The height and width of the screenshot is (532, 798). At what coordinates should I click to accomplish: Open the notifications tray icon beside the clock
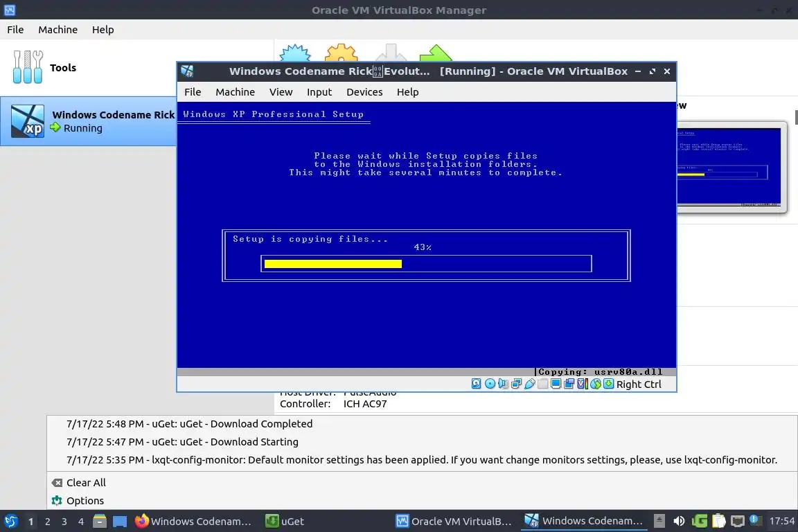(x=756, y=520)
